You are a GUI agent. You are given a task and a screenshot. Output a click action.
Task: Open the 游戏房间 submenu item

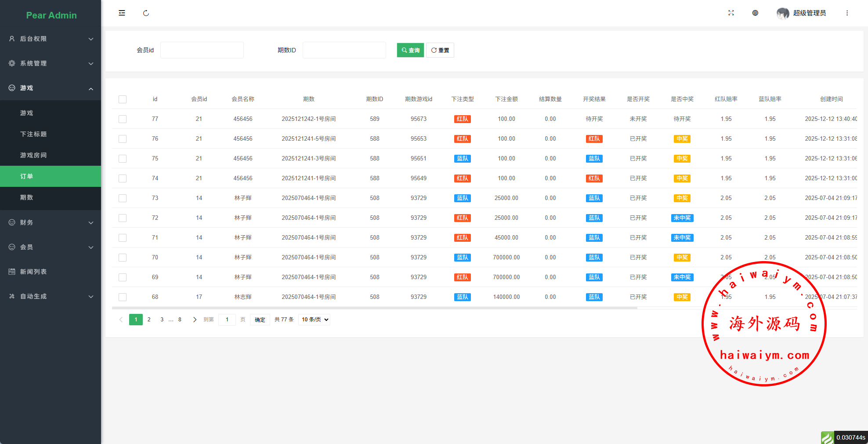[x=33, y=155]
